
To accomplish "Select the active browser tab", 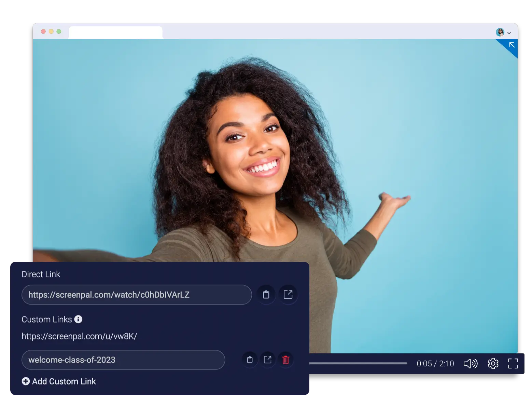I will [x=115, y=31].
